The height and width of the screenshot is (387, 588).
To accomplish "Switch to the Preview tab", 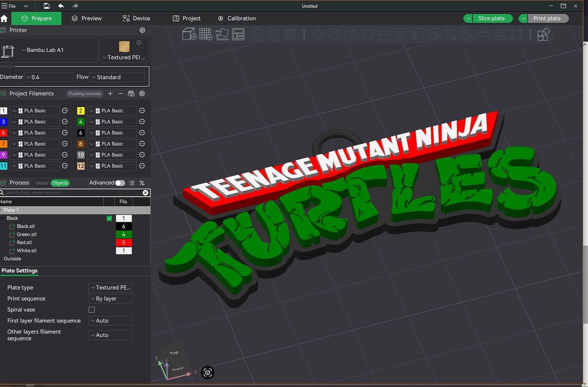I will (87, 18).
